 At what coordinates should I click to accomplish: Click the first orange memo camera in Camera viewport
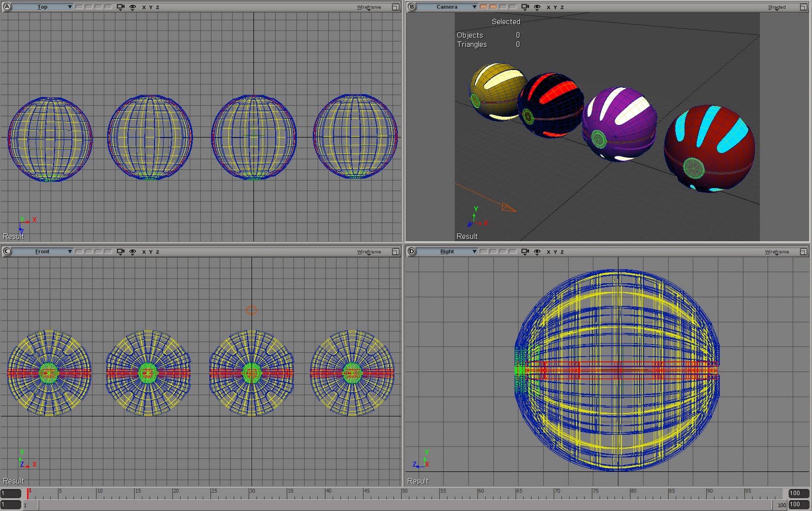coord(484,7)
